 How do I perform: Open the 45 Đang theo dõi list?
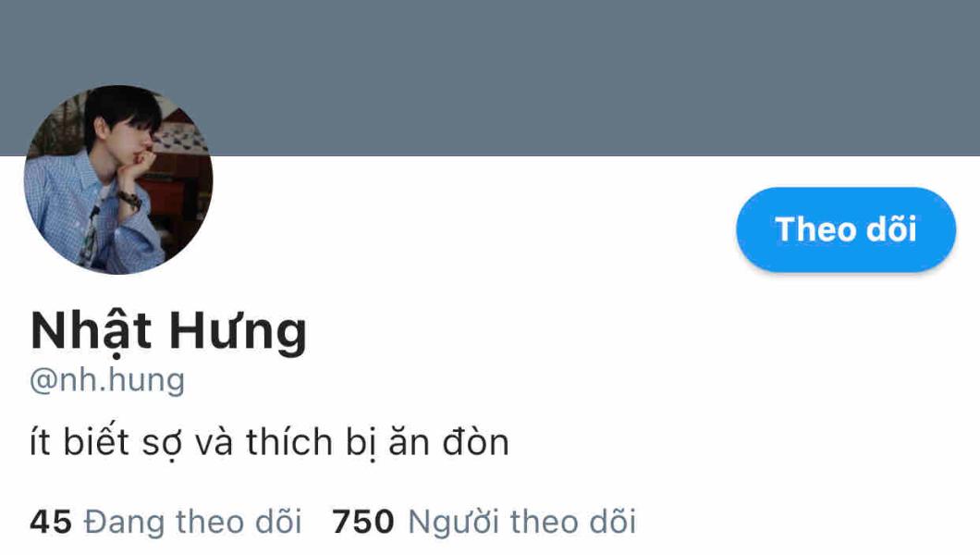point(165,522)
